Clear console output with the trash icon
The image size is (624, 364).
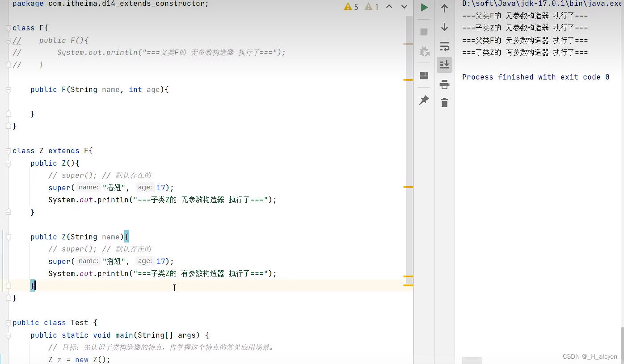[444, 103]
